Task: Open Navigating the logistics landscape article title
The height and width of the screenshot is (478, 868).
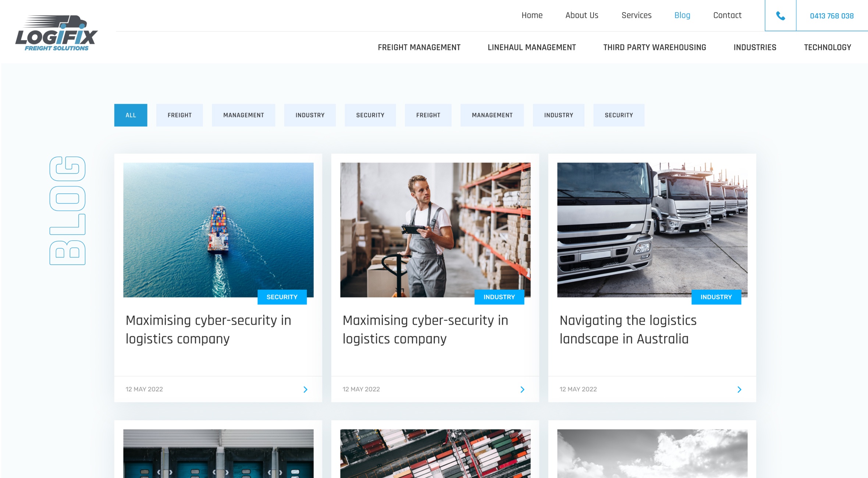Action: coord(627,329)
